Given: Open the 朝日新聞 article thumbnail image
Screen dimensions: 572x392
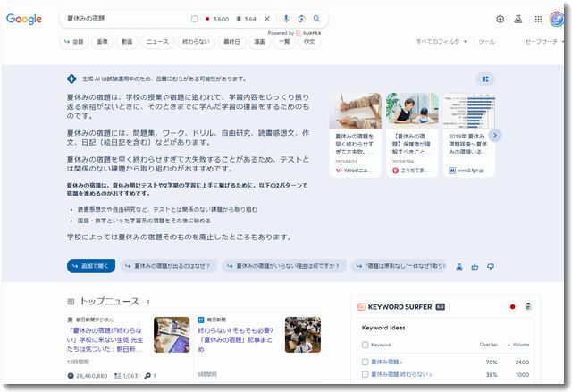Looking at the screenshot, I should pyautogui.click(x=172, y=335).
